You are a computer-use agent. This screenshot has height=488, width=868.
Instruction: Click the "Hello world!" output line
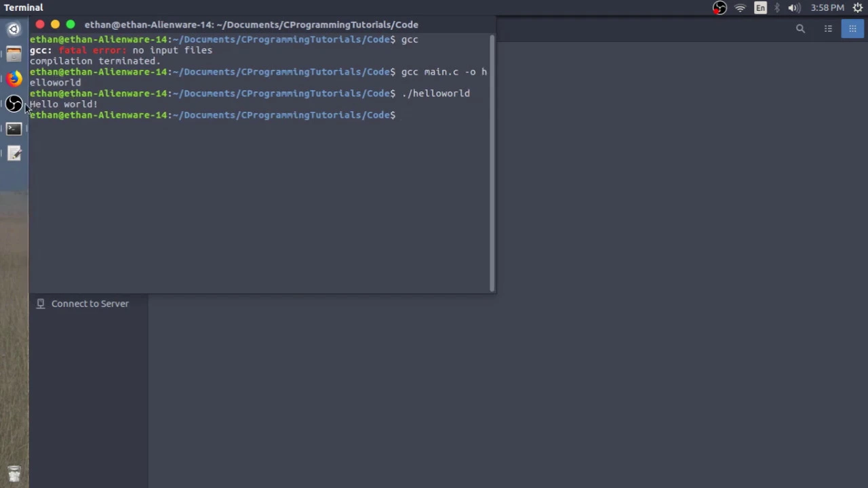point(64,104)
